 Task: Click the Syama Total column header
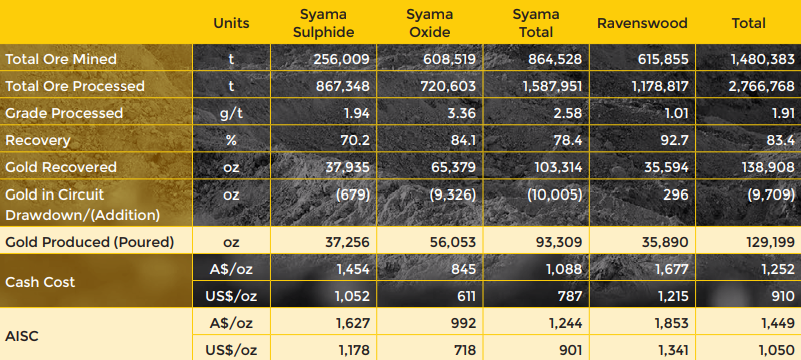[x=536, y=23]
